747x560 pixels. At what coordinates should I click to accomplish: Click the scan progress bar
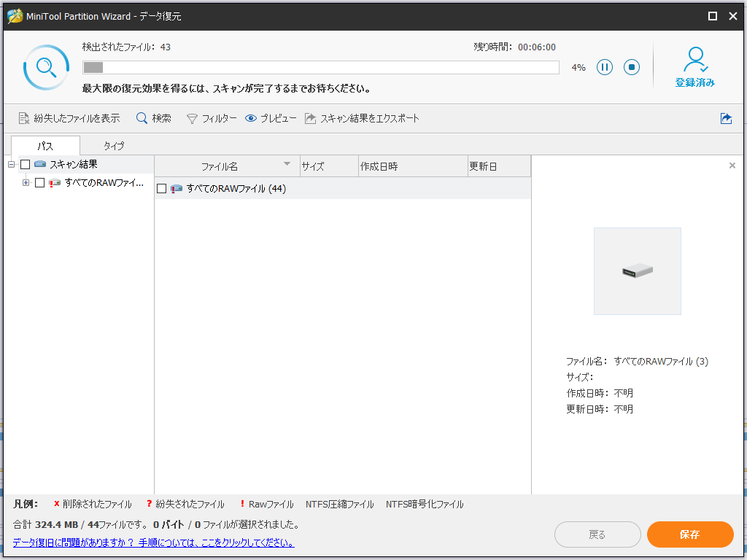(321, 67)
